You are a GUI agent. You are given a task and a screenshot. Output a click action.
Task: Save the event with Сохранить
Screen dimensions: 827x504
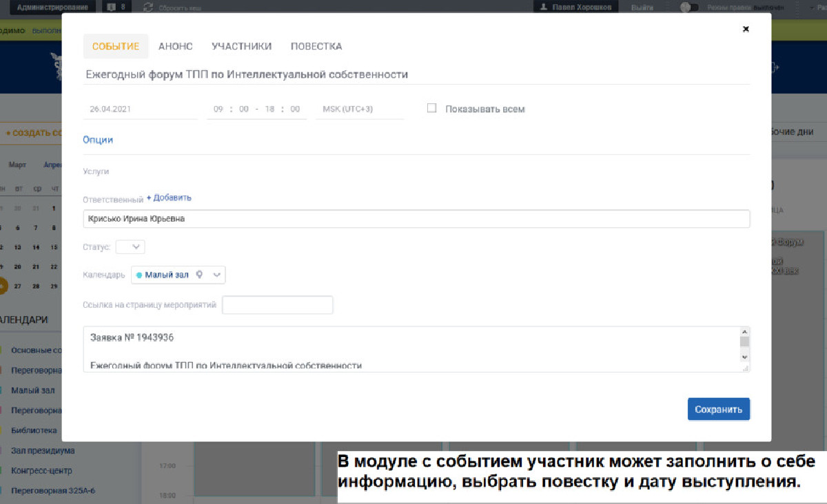point(719,409)
